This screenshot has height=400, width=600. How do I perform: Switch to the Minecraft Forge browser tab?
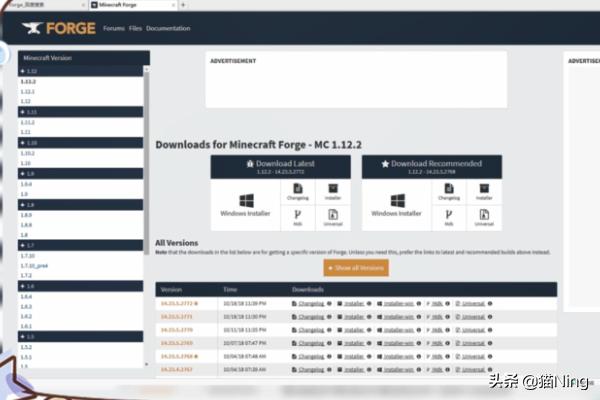tap(133, 5)
